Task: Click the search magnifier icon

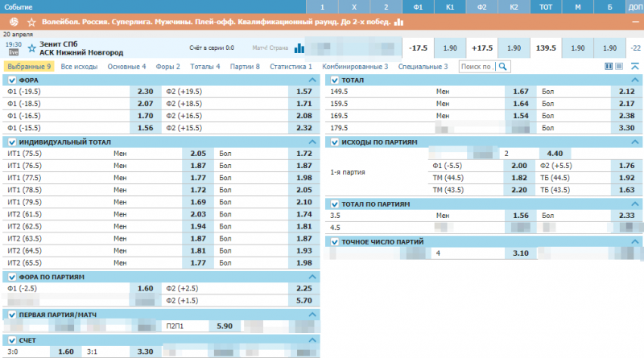Action: pos(503,67)
